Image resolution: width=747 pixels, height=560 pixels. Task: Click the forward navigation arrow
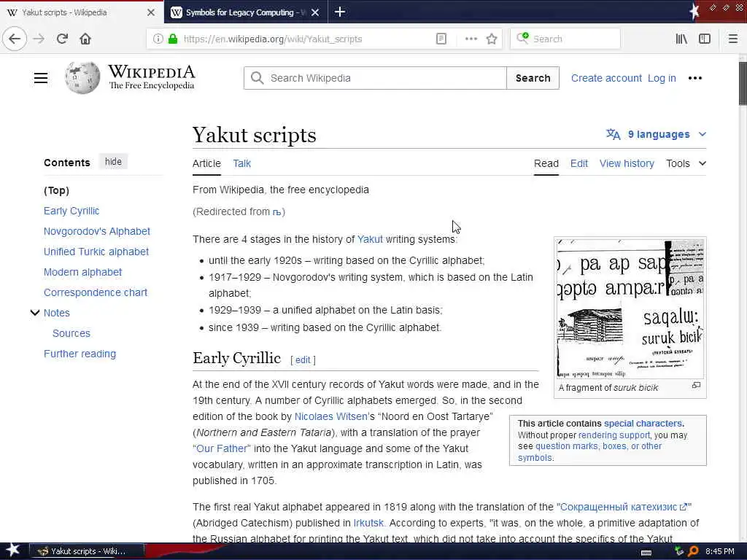click(x=39, y=39)
